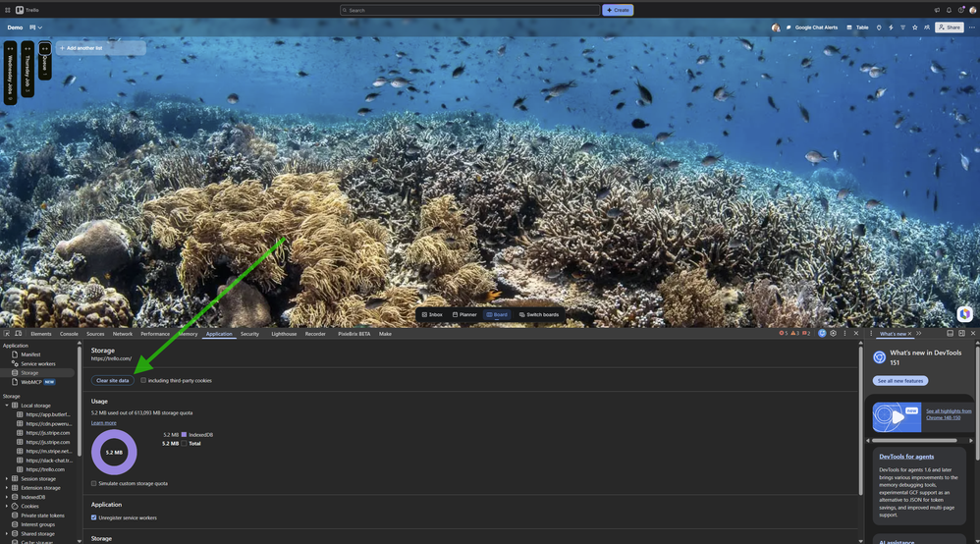Open Trello help information icon
The width and height of the screenshot is (980, 544).
[960, 10]
